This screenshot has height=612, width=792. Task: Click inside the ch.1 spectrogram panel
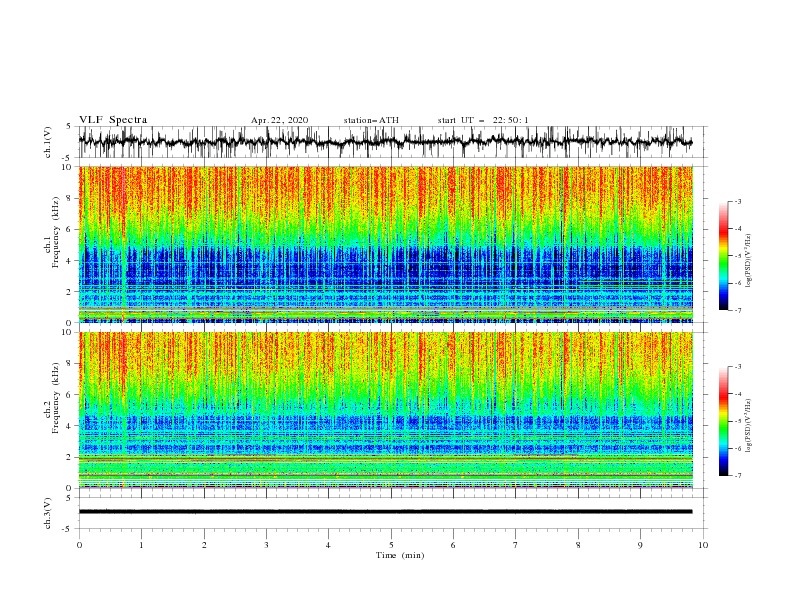[386, 244]
